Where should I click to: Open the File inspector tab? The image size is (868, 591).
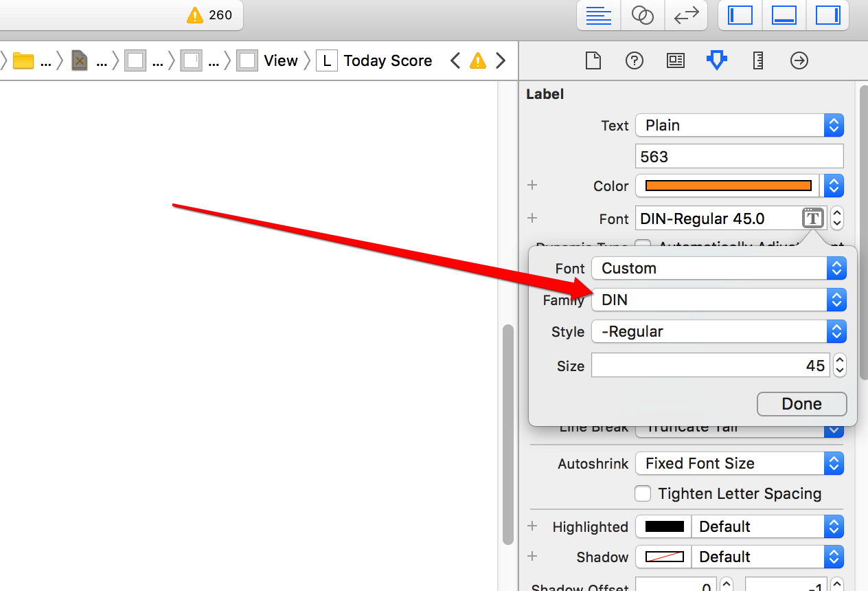click(x=593, y=61)
